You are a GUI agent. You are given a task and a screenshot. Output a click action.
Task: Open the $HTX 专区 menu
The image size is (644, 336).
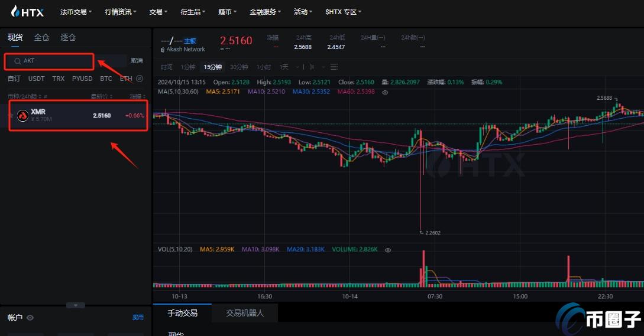tap(343, 12)
